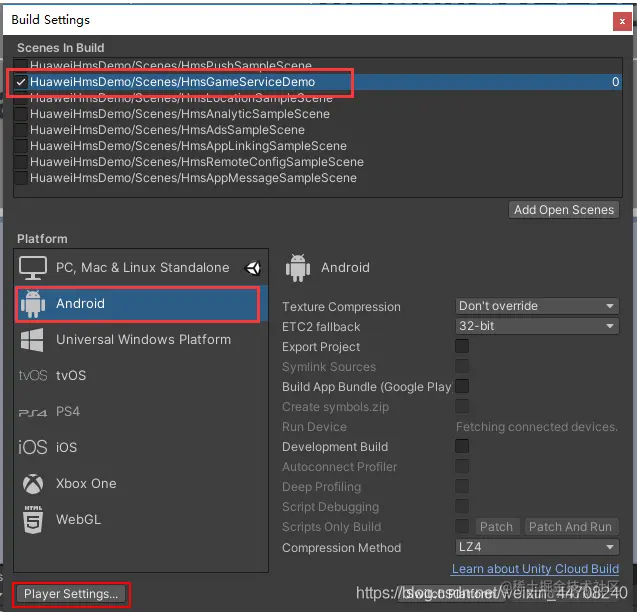Open Player Settings
This screenshot has height=612, width=638.
coord(71,594)
